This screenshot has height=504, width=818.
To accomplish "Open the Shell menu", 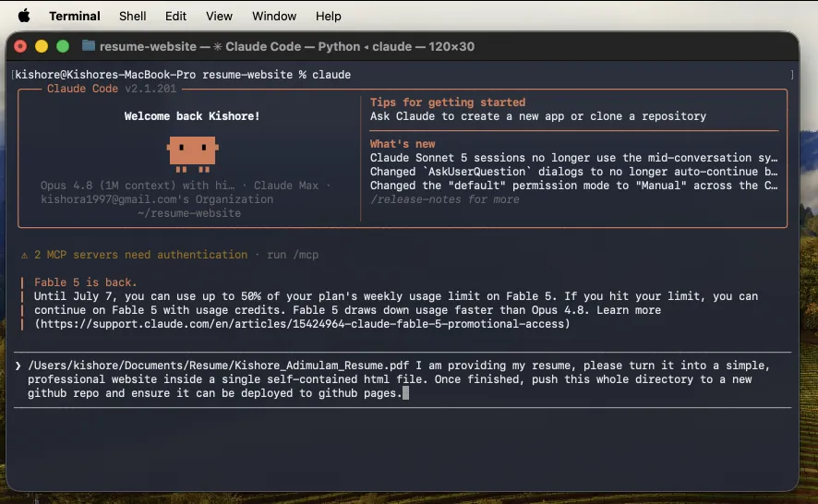I will 133,17.
